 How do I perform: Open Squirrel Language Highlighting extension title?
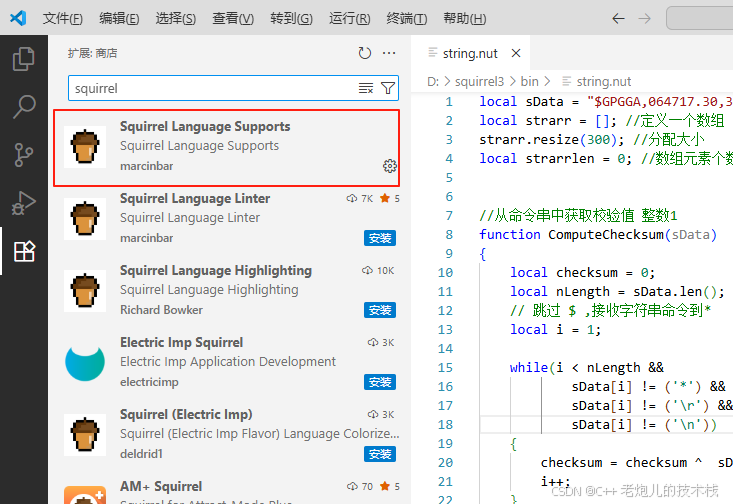(x=216, y=270)
